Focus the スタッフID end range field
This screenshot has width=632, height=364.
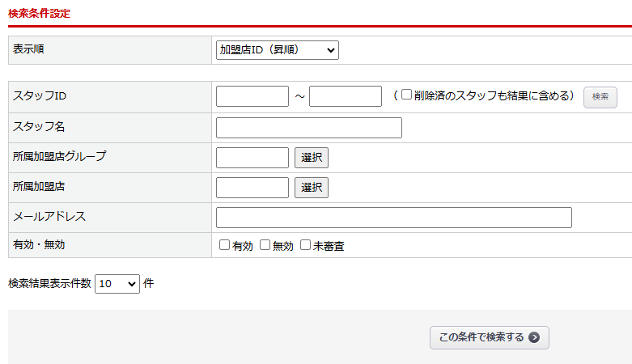click(x=346, y=96)
